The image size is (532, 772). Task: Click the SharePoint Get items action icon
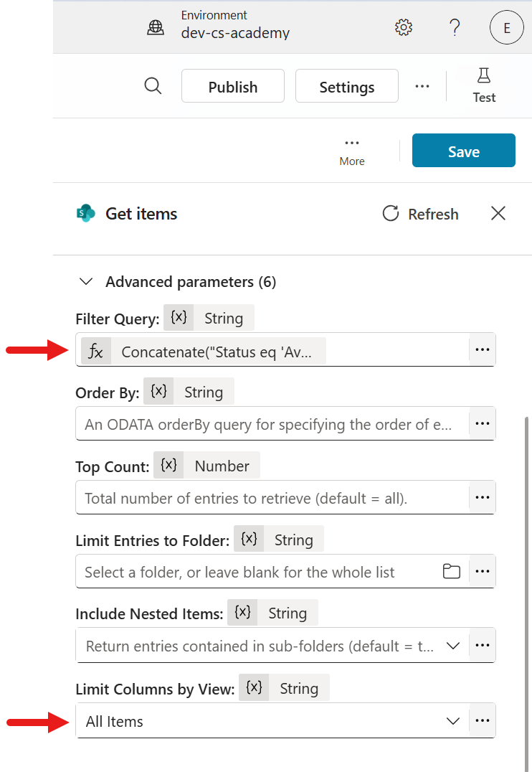[x=85, y=213]
